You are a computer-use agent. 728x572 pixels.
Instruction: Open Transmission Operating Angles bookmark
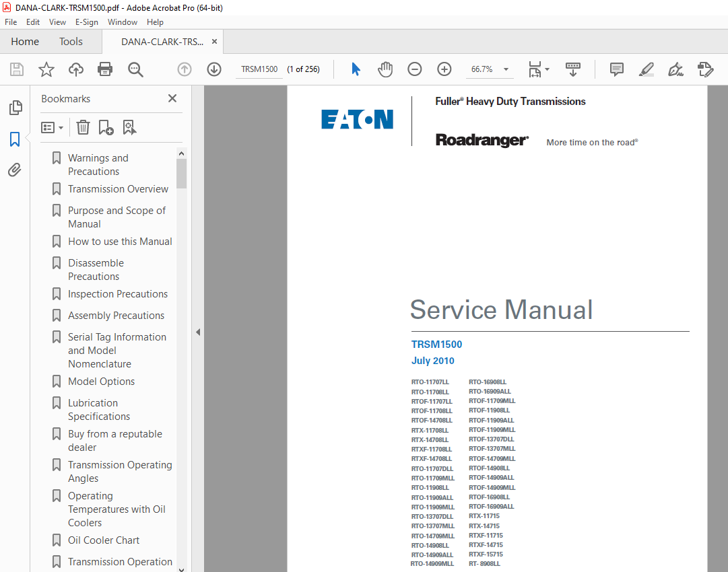click(120, 471)
